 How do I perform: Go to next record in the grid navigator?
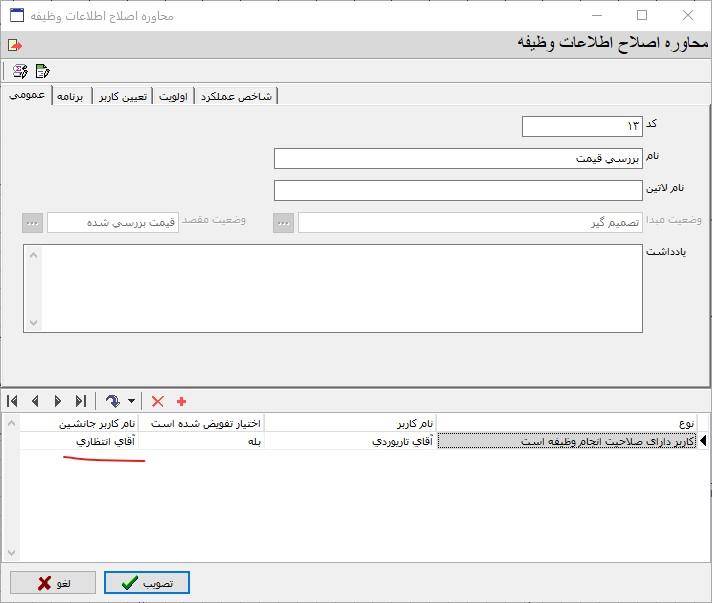click(57, 401)
